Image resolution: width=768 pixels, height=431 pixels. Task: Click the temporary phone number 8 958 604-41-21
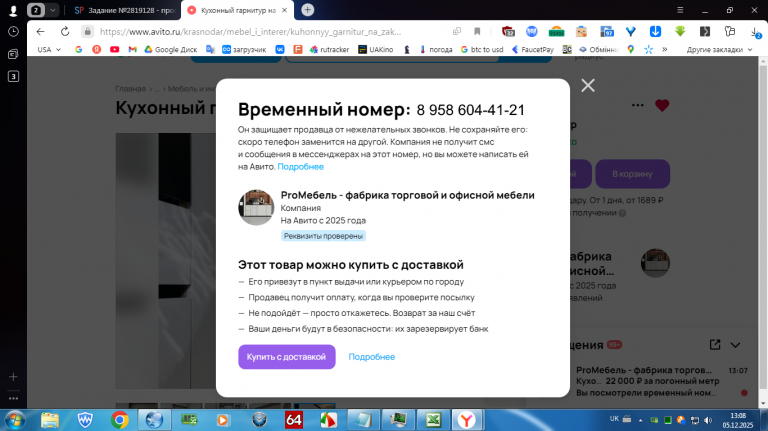tap(471, 110)
